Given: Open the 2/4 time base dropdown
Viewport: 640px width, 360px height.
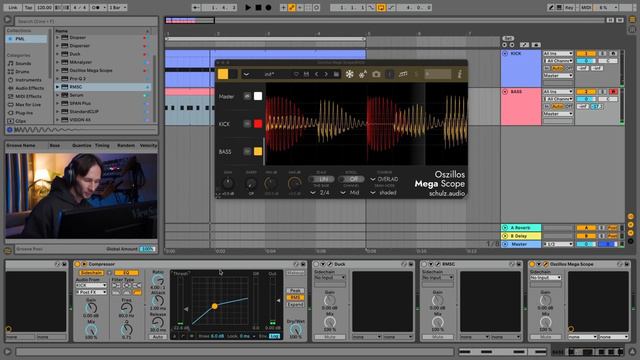Looking at the screenshot, I should click(320, 193).
